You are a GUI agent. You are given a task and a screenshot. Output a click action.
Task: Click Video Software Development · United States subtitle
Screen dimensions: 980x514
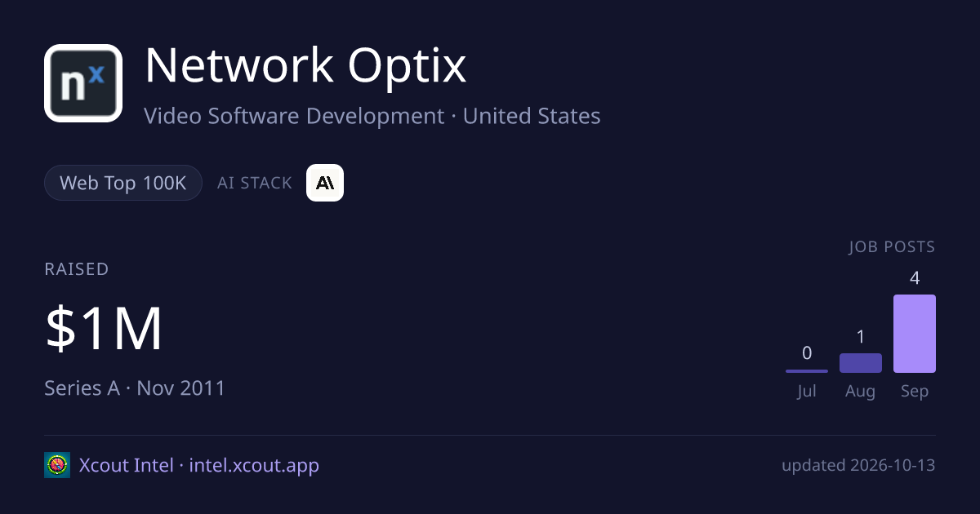[x=372, y=116]
